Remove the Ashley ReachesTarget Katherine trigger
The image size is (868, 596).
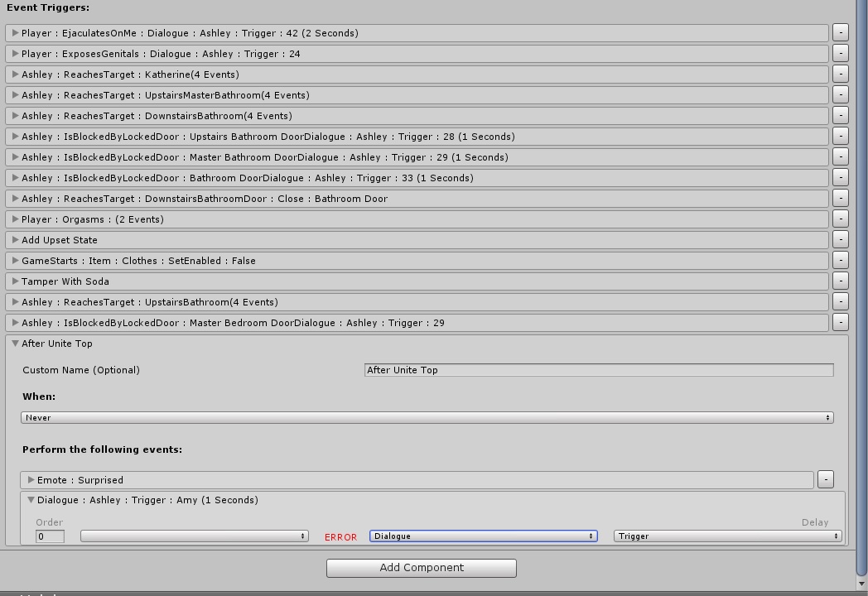tap(840, 74)
